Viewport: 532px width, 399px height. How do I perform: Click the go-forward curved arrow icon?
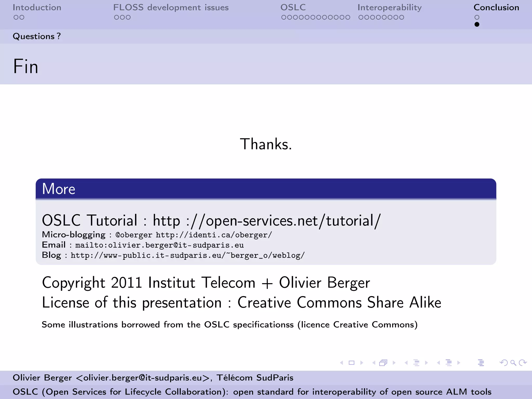tap(523, 363)
